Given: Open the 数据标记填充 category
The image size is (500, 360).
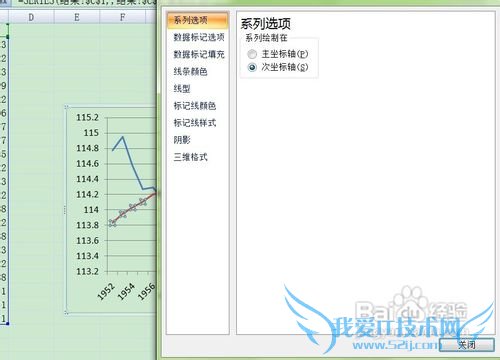Looking at the screenshot, I should [199, 54].
